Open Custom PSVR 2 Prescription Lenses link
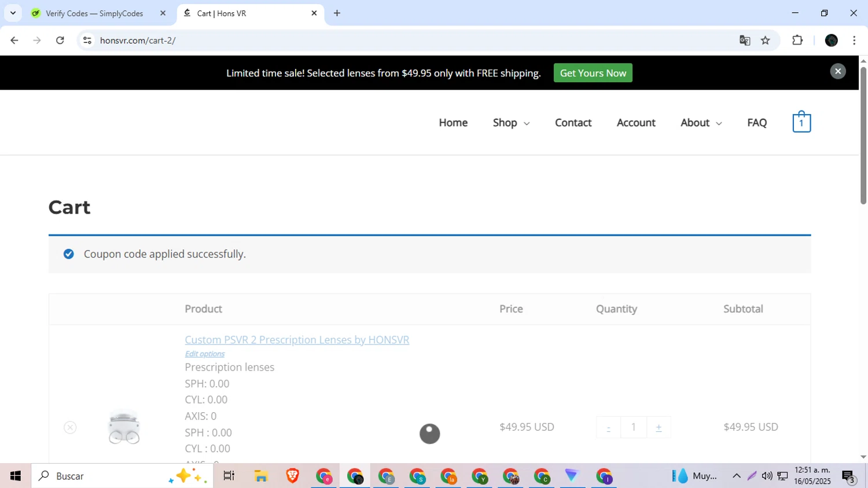868x488 pixels. pos(297,340)
